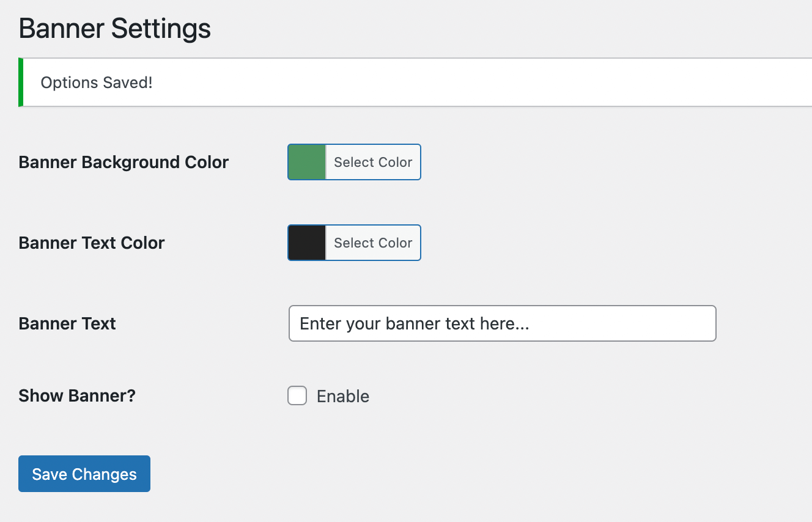Click the green background color swatch
Screen dimensions: 812x522
[306, 162]
